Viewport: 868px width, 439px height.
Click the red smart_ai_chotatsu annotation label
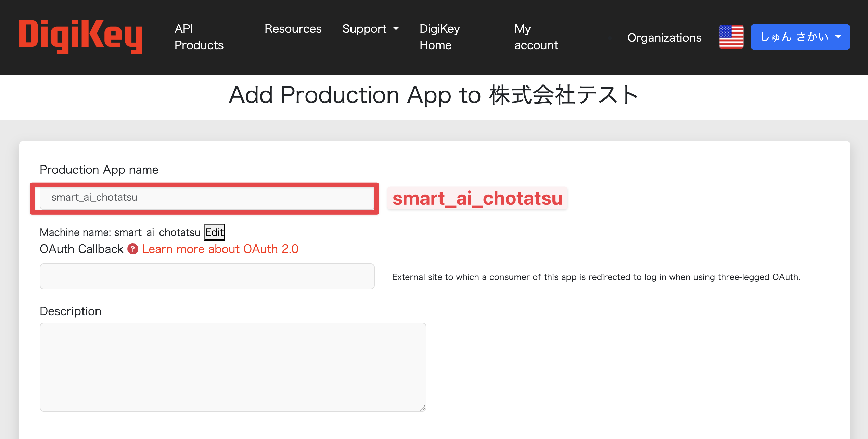[x=477, y=198]
